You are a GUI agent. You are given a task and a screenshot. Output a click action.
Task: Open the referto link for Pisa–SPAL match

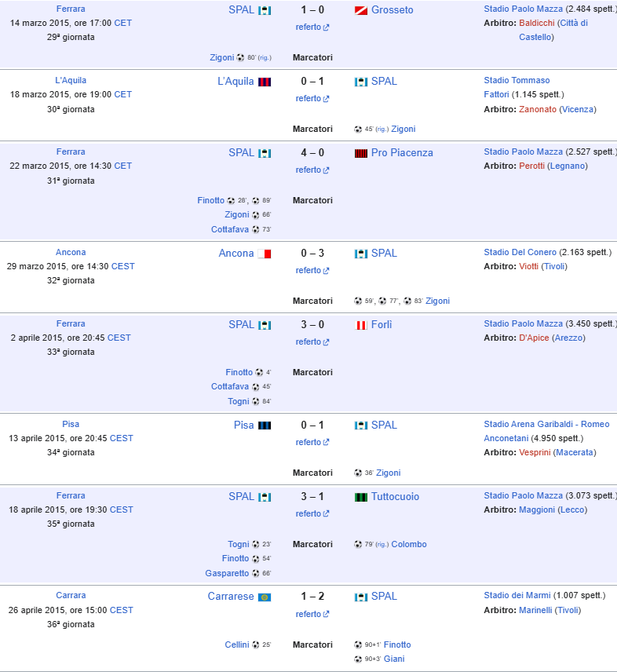(x=308, y=443)
